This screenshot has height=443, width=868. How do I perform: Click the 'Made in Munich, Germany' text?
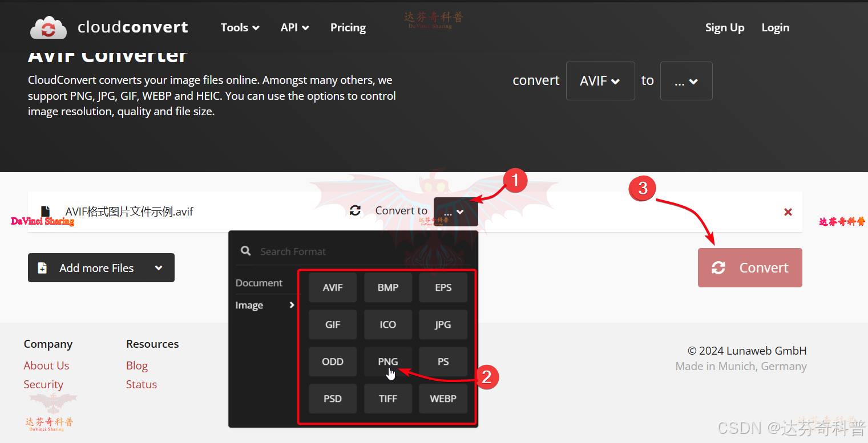click(741, 366)
